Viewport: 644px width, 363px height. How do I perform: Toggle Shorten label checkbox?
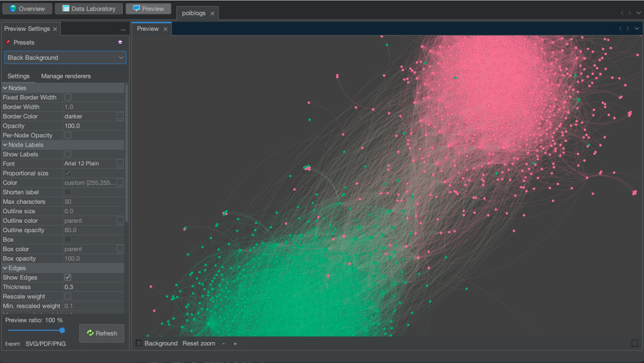coord(68,192)
